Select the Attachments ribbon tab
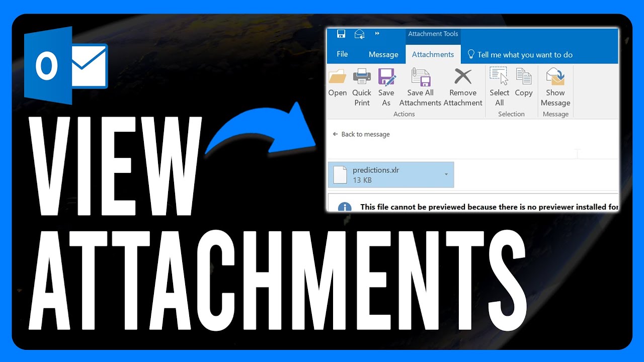This screenshot has width=644, height=362. pos(433,54)
